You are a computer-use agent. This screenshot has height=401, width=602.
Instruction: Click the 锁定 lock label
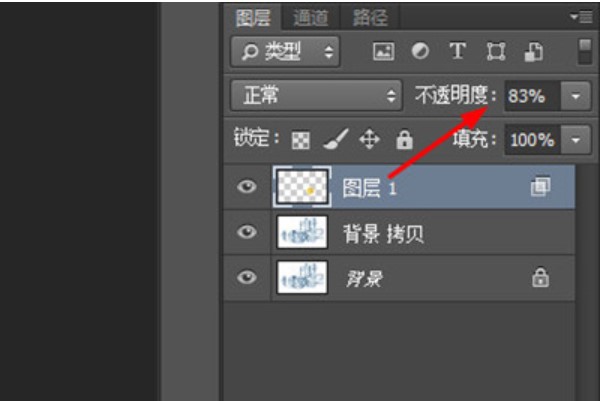(256, 138)
